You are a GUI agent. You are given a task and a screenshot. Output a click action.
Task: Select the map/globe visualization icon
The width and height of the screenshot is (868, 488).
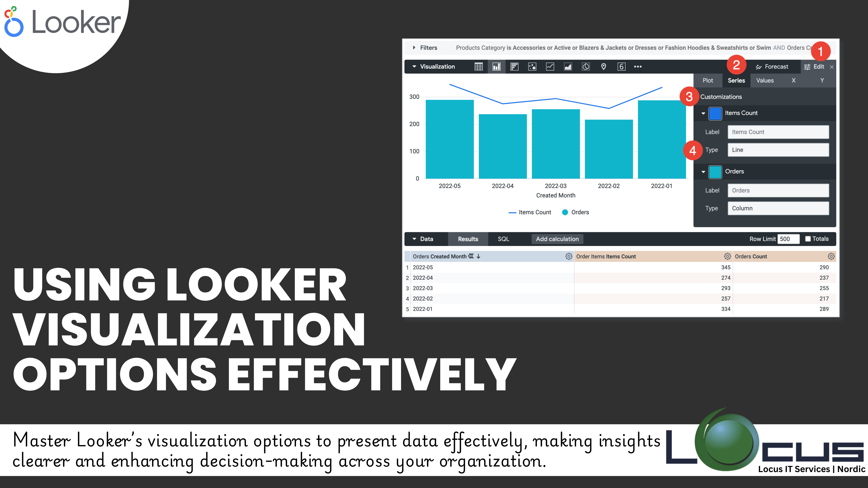point(602,66)
